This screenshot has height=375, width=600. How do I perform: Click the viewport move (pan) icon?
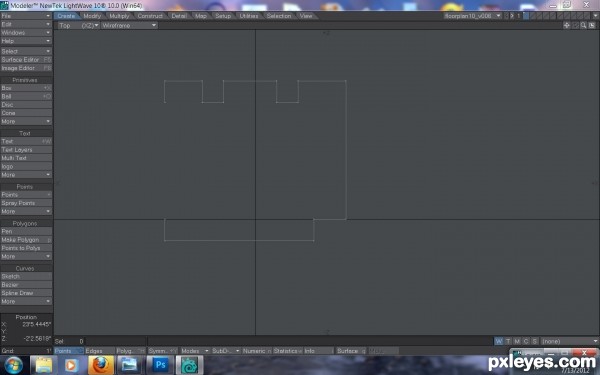coord(566,25)
